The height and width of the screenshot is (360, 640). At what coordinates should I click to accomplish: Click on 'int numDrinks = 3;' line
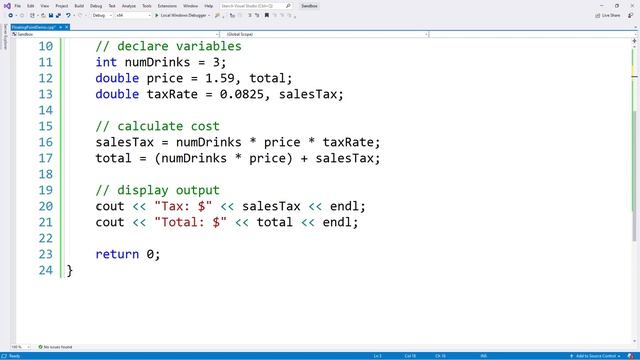click(x=161, y=62)
